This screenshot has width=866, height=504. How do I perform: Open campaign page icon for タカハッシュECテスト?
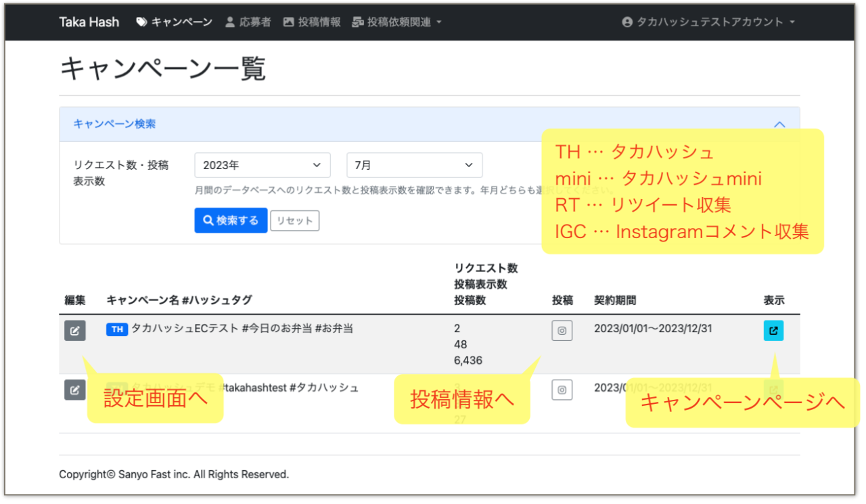tap(773, 331)
